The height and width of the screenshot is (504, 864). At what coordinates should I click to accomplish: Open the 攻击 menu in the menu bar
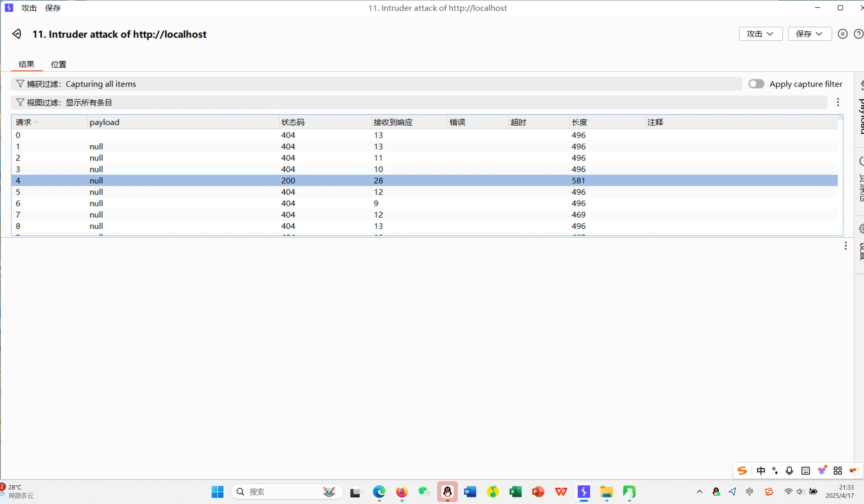(29, 8)
